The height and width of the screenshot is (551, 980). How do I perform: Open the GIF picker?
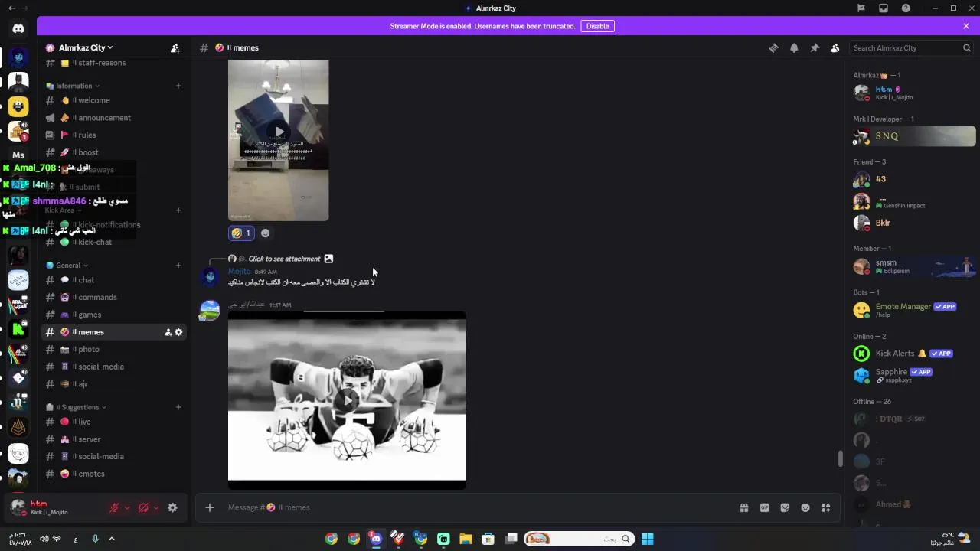(x=764, y=507)
